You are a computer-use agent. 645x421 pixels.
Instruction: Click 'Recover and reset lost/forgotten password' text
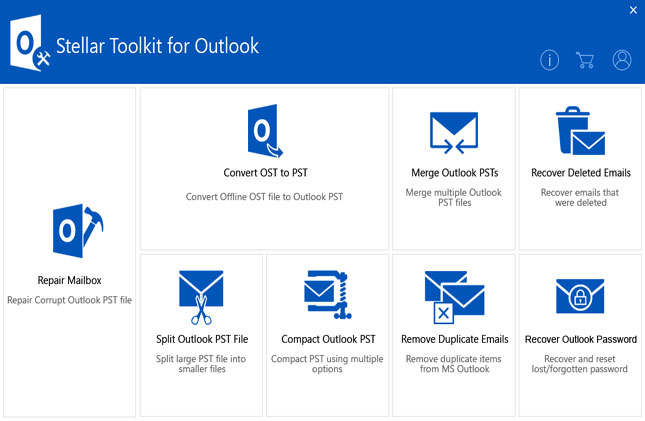point(580,364)
